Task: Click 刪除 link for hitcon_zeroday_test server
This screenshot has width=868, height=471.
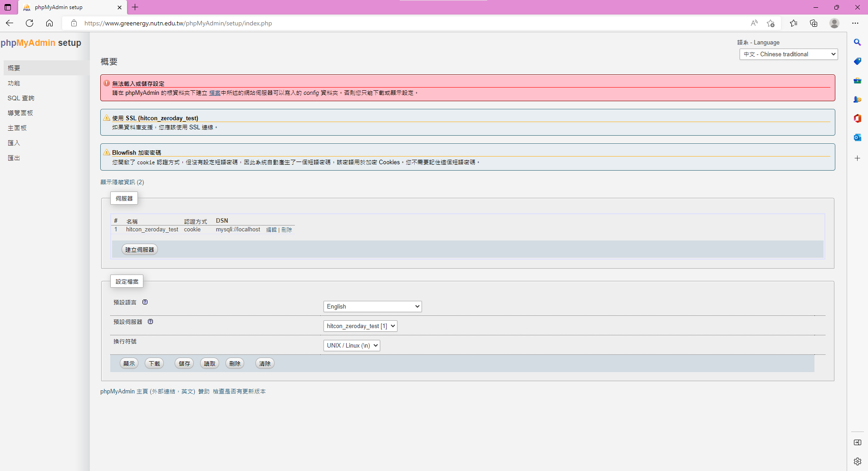Action: pos(287,230)
